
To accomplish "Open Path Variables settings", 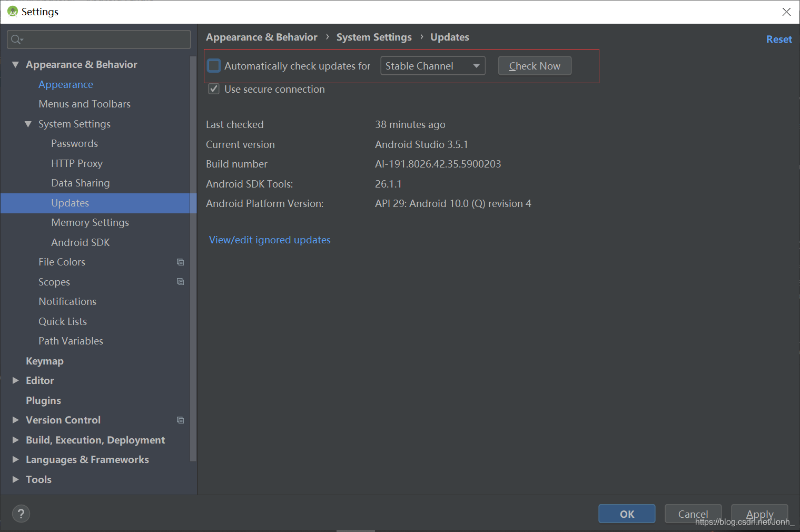I will [71, 341].
